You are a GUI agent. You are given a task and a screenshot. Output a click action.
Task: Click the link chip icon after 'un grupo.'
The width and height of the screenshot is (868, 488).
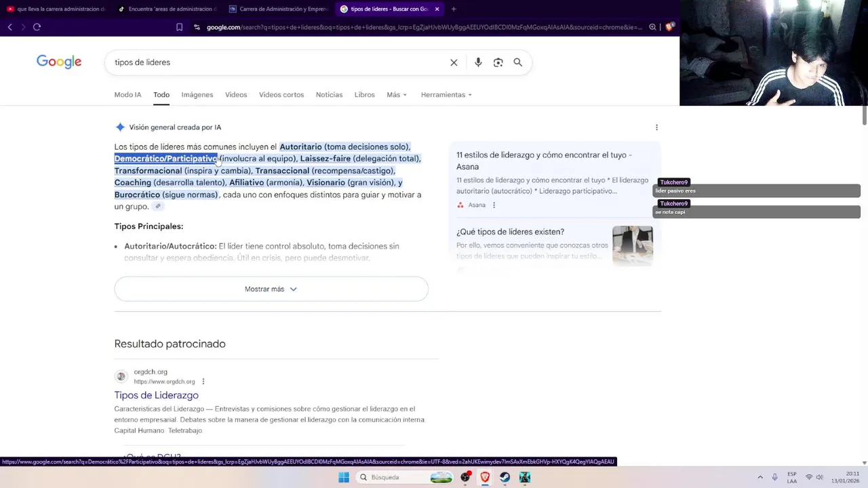click(x=157, y=207)
